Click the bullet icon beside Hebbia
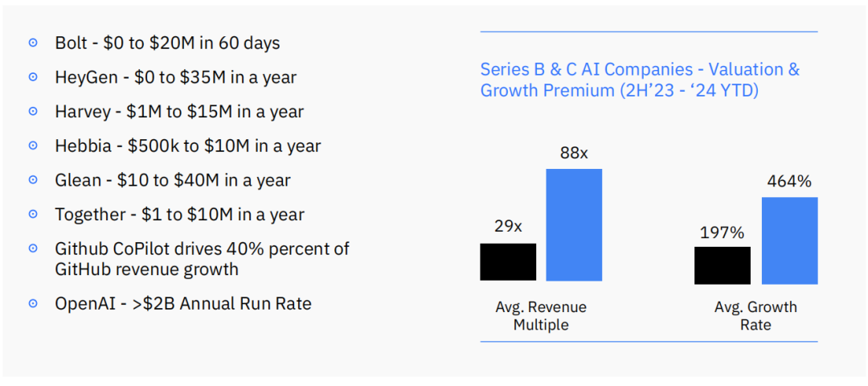 pos(33,146)
